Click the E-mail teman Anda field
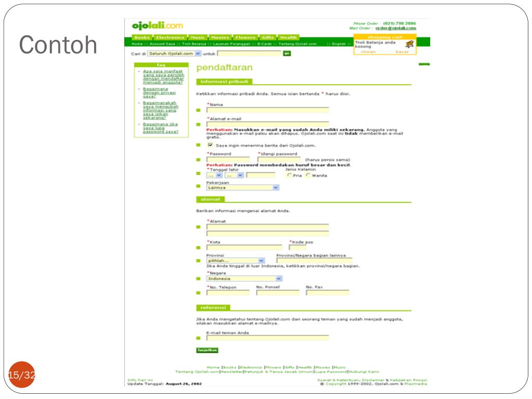The image size is (532, 399). (x=268, y=338)
